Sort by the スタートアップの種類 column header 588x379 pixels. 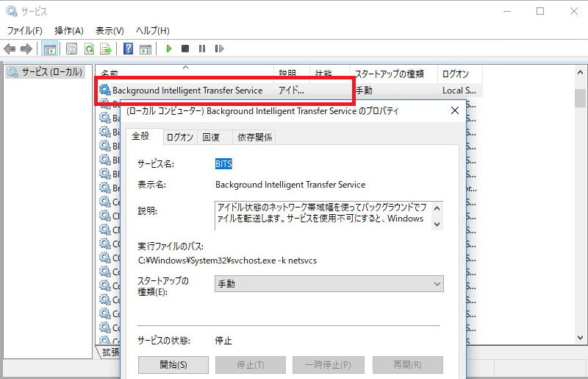pos(394,73)
